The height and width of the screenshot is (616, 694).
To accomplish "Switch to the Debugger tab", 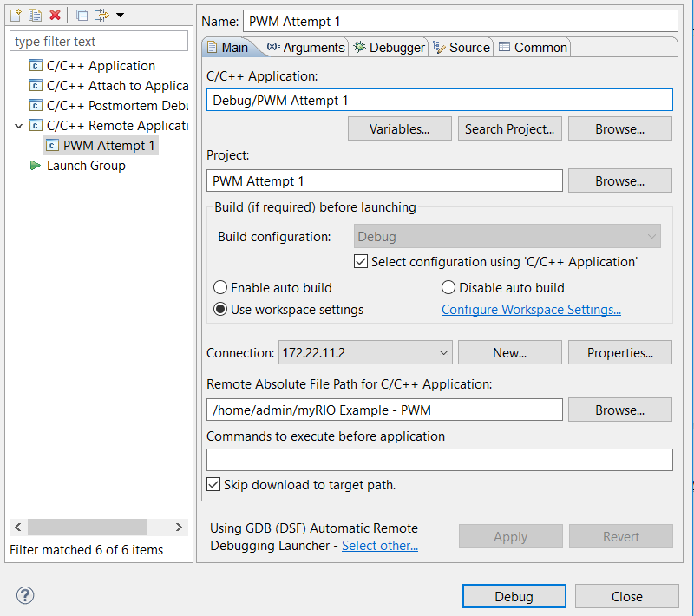I will 389,48.
